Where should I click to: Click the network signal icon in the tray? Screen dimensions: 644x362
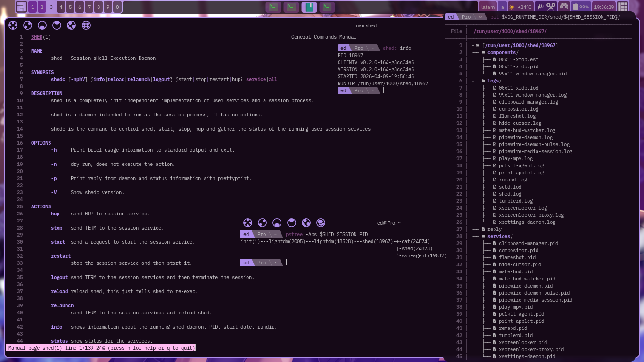(x=564, y=7)
